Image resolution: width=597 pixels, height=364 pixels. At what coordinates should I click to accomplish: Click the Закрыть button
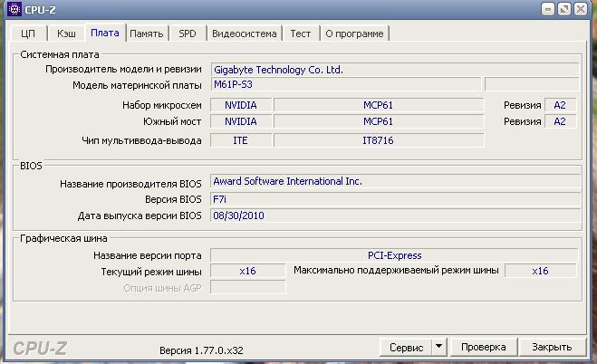point(552,347)
